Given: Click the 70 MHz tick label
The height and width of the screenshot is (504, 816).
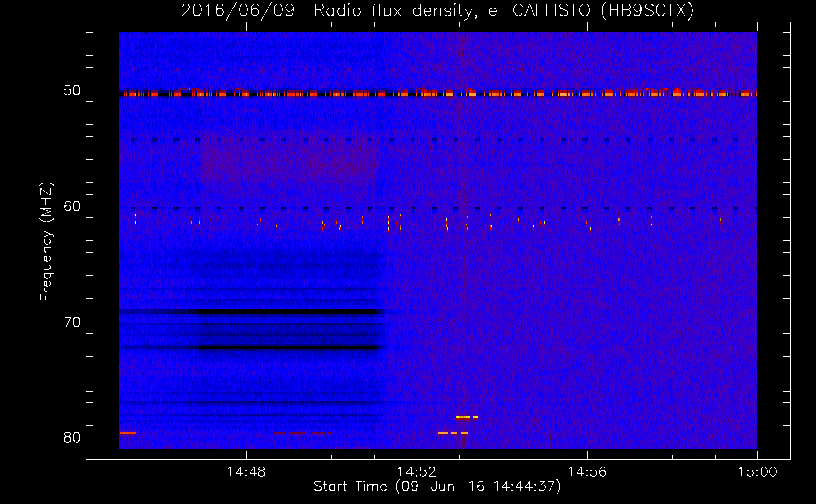Looking at the screenshot, I should pos(72,322).
